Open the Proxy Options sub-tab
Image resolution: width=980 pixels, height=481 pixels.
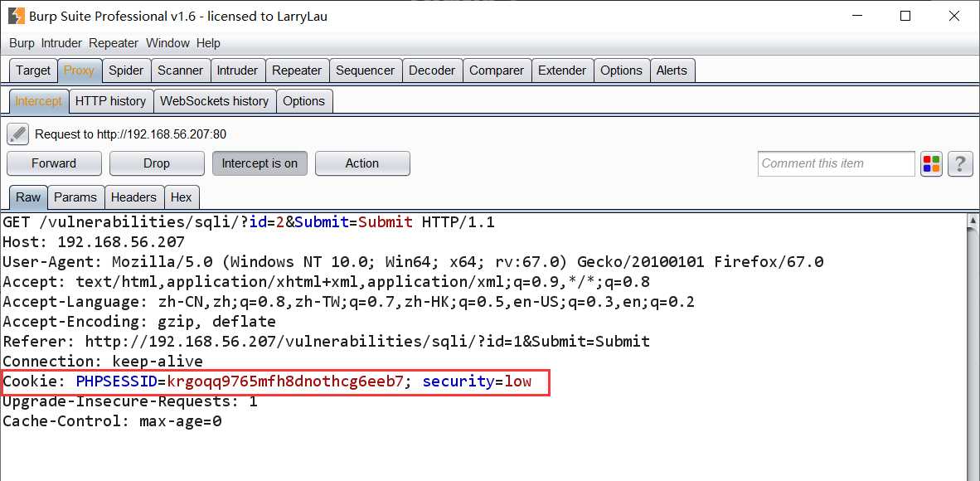coord(303,101)
